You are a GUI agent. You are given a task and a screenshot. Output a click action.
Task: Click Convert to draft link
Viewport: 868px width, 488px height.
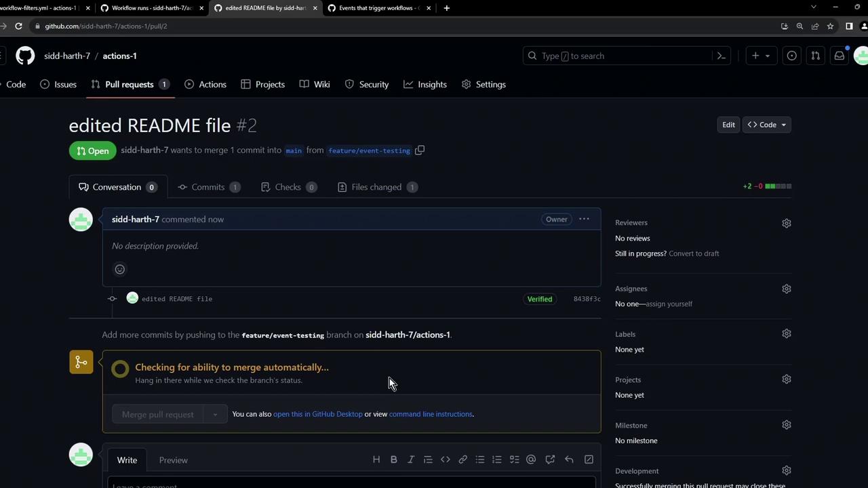[694, 253]
